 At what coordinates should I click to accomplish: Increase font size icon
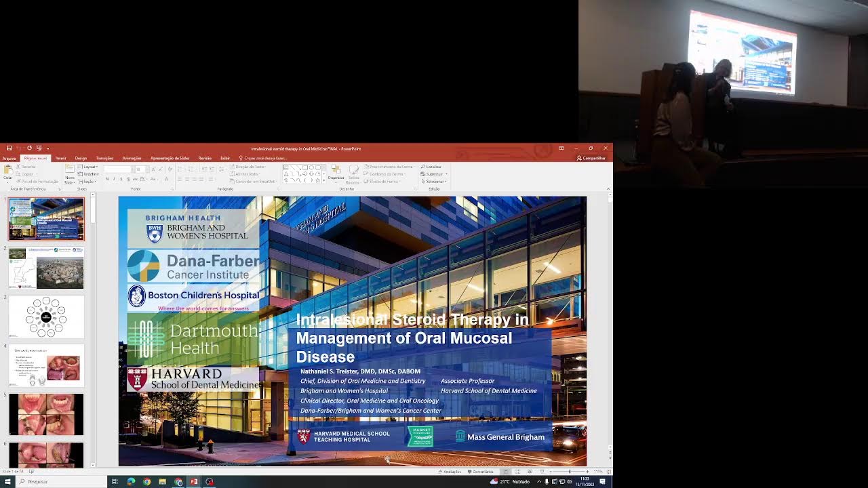point(153,169)
